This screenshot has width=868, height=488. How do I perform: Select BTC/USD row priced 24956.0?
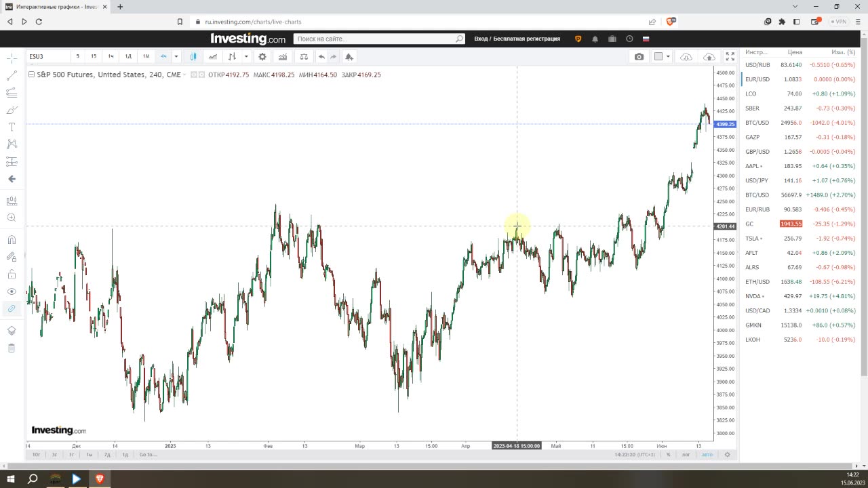pyautogui.click(x=800, y=123)
